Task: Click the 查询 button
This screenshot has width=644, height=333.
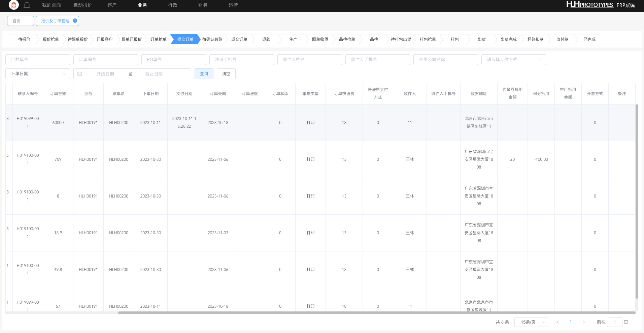Action: pos(204,74)
